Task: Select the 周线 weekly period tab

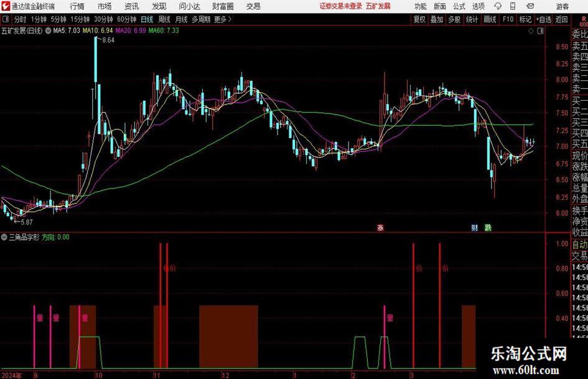Action: click(x=164, y=19)
